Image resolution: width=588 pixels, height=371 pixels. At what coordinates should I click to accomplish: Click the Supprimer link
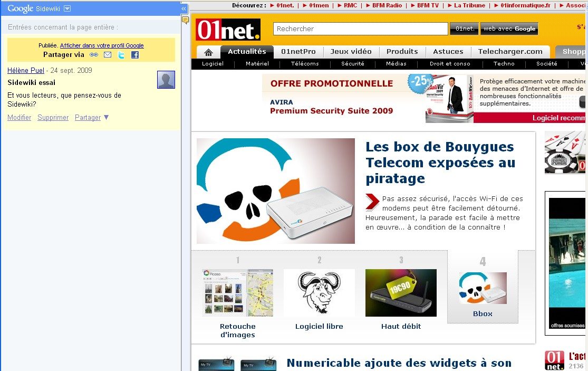(x=53, y=118)
